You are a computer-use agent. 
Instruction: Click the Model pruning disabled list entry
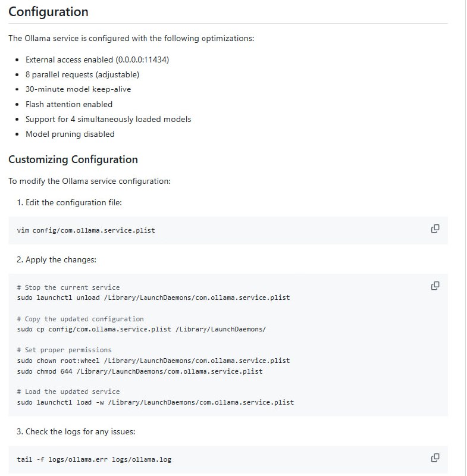tap(70, 134)
